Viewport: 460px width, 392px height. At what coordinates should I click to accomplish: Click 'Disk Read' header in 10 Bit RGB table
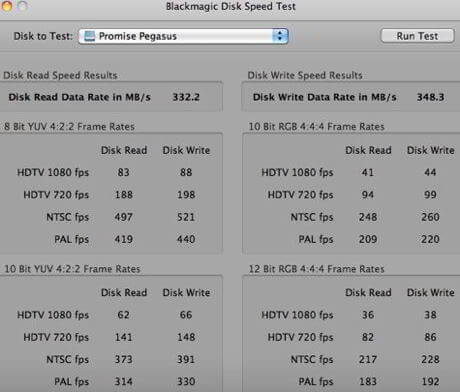coord(368,150)
